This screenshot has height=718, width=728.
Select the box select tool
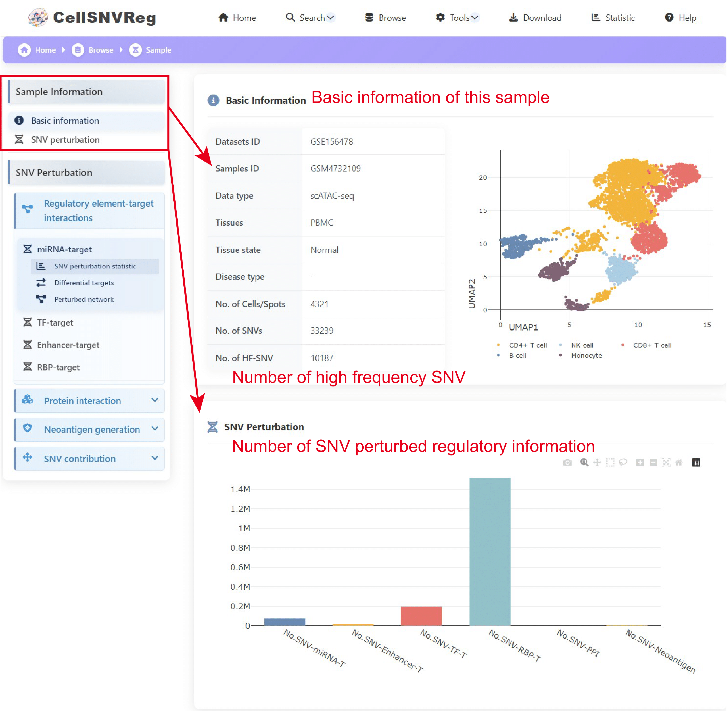610,463
